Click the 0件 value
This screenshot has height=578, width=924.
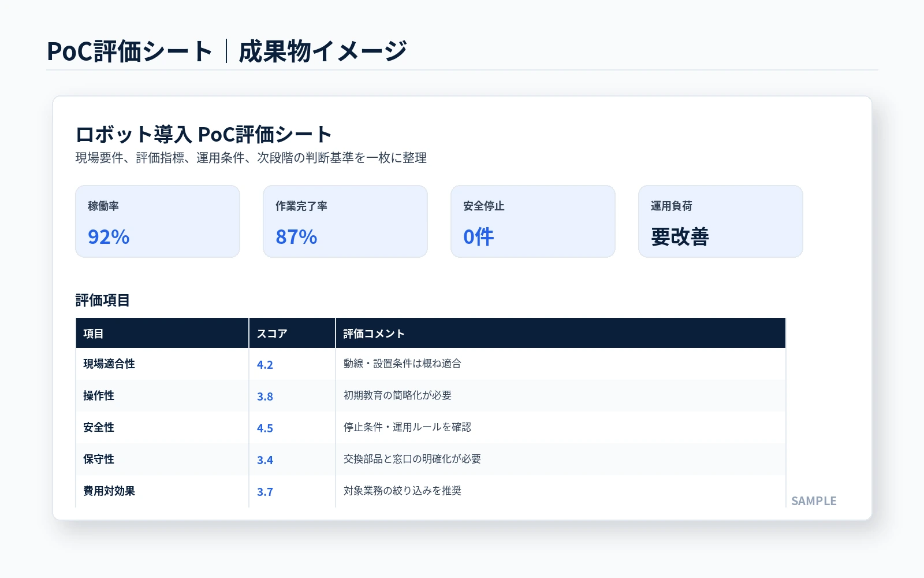[x=479, y=237]
